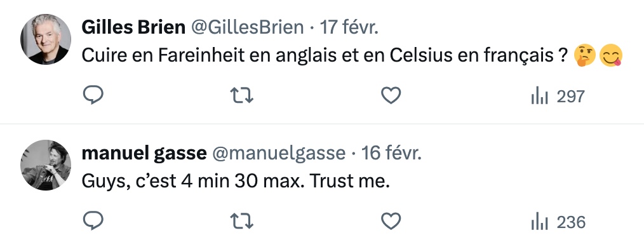Open the tweet saying Trust me
The height and width of the screenshot is (249, 644).
(x=236, y=181)
